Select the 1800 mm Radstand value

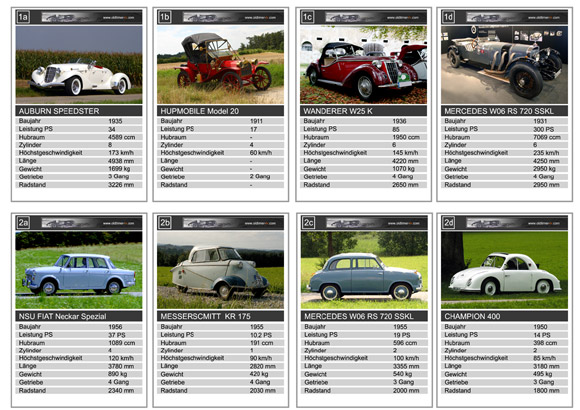coord(546,390)
